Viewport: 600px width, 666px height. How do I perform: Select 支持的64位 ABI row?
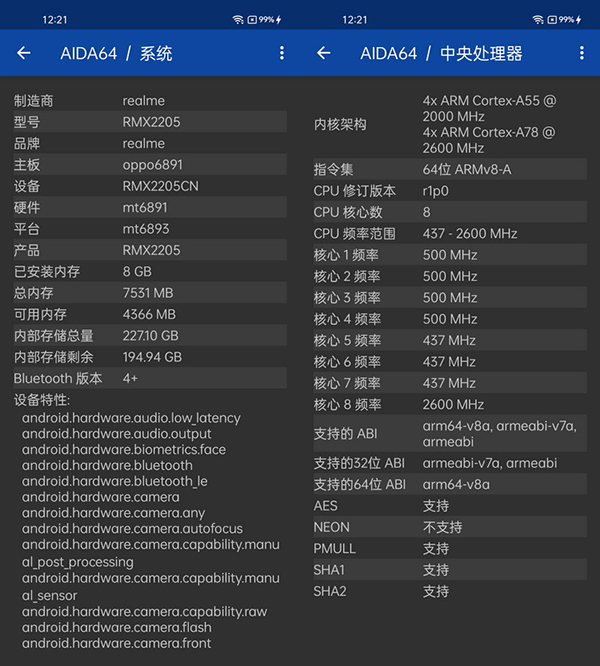coord(450,484)
